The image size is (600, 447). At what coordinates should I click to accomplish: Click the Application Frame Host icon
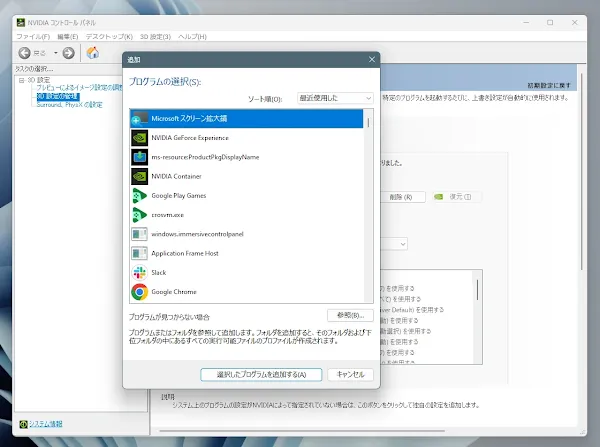pos(139,253)
